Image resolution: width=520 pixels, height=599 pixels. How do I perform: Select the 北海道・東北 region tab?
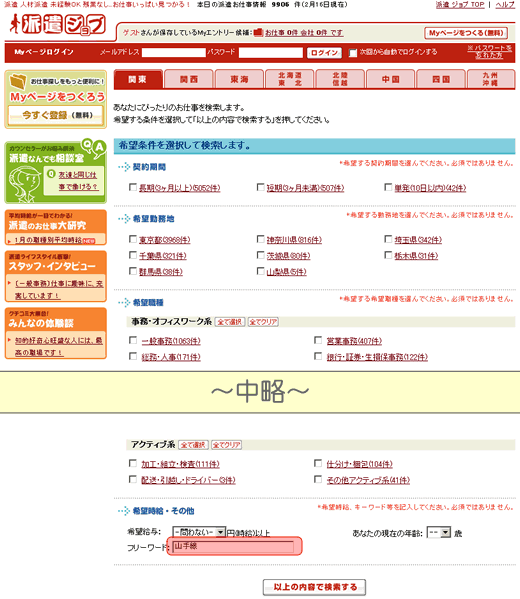290,79
